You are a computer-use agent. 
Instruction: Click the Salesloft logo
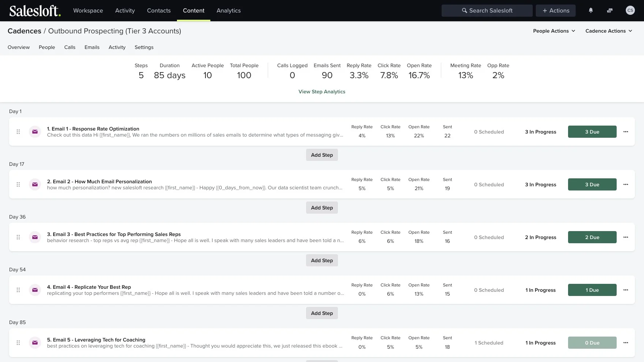click(x=35, y=11)
